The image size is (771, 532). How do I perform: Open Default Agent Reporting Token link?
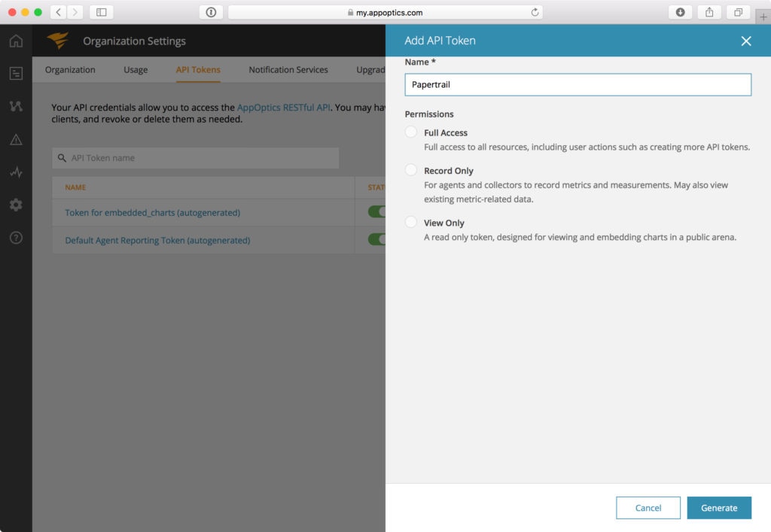pyautogui.click(x=157, y=240)
